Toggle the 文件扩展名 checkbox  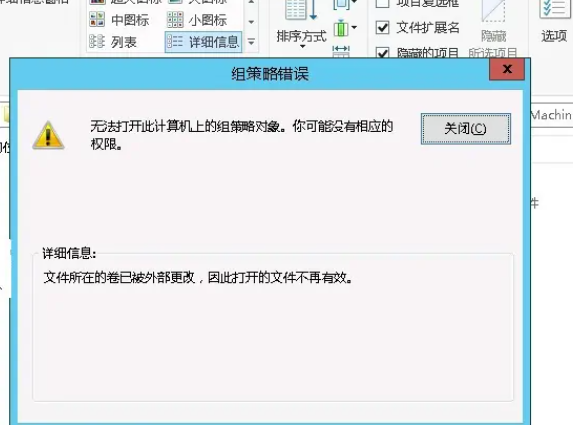point(382,27)
